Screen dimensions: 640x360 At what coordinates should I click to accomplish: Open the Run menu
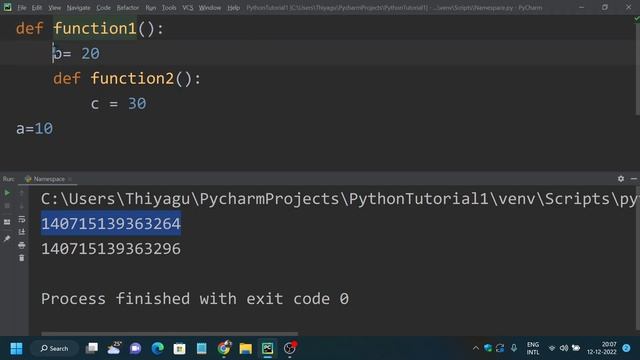click(x=151, y=8)
